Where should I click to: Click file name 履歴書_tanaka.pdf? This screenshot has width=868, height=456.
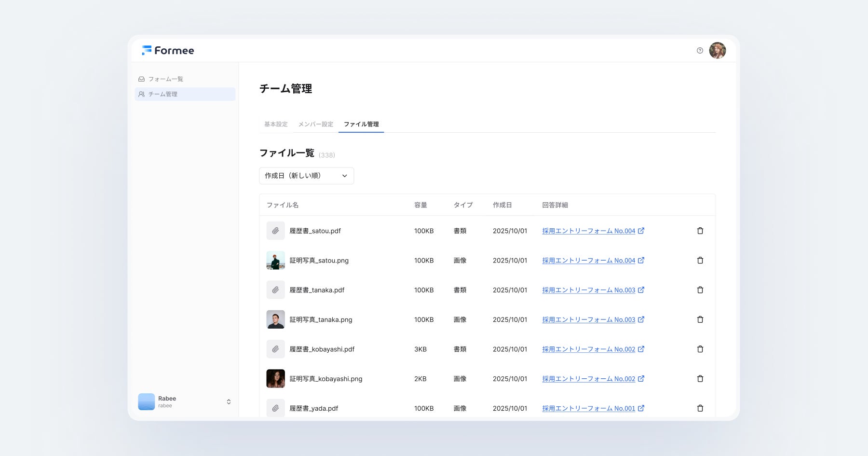pos(317,290)
